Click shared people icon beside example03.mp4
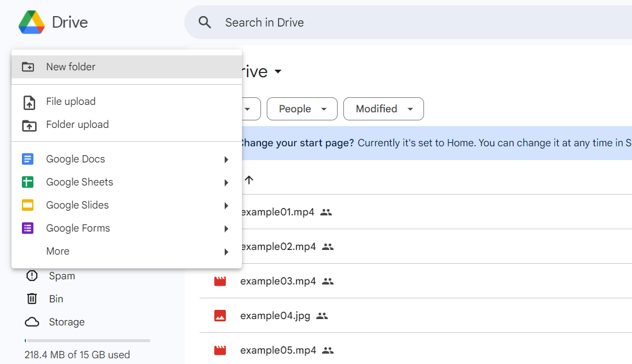This screenshot has width=632, height=364. point(328,282)
